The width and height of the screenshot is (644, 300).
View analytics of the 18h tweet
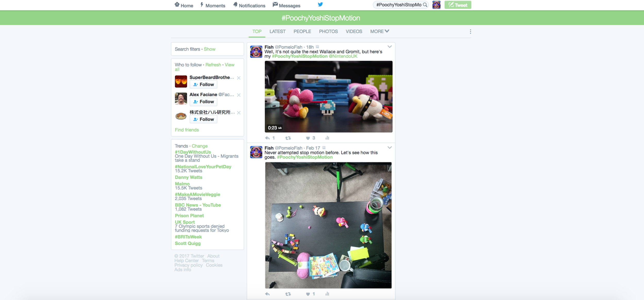point(327,138)
